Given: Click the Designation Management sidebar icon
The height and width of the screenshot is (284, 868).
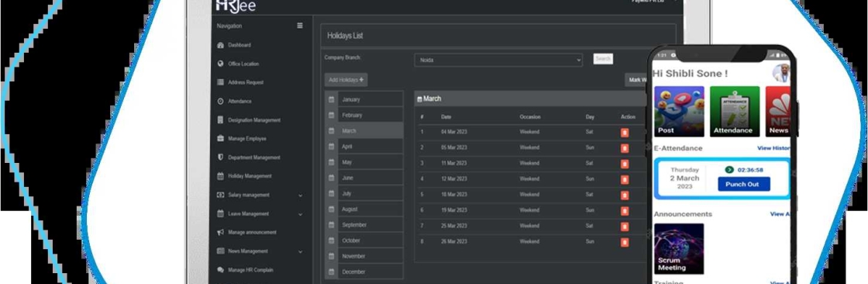Looking at the screenshot, I should [220, 120].
